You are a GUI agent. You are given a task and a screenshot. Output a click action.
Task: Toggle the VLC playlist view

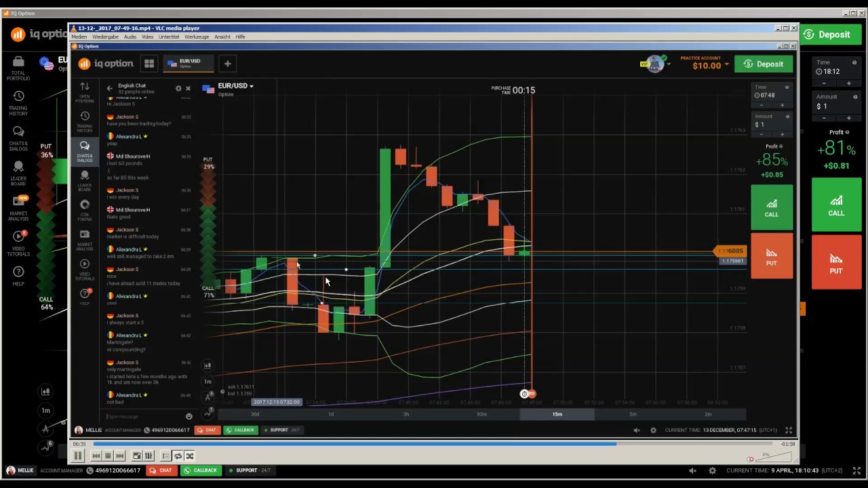[x=165, y=456]
